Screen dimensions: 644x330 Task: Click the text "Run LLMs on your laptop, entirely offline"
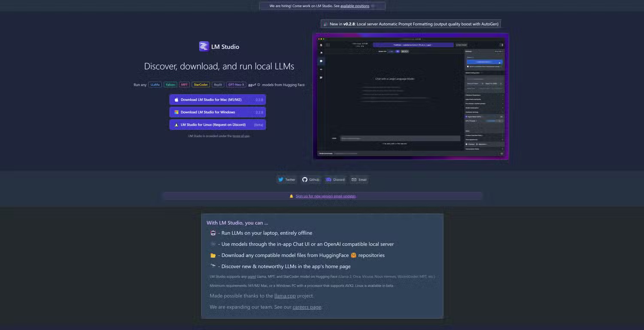267,233
